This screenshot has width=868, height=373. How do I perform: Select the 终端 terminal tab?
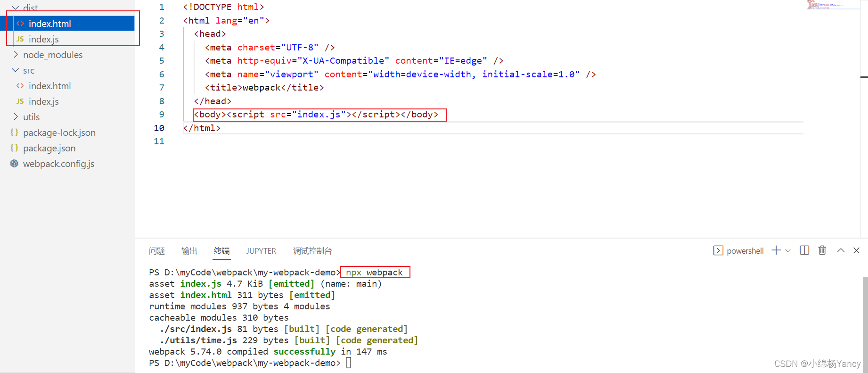click(222, 251)
